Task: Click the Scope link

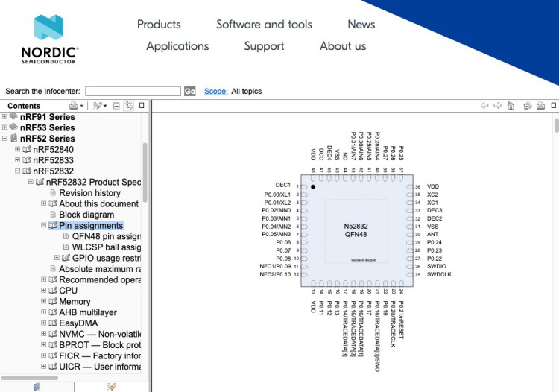Action: [x=215, y=91]
